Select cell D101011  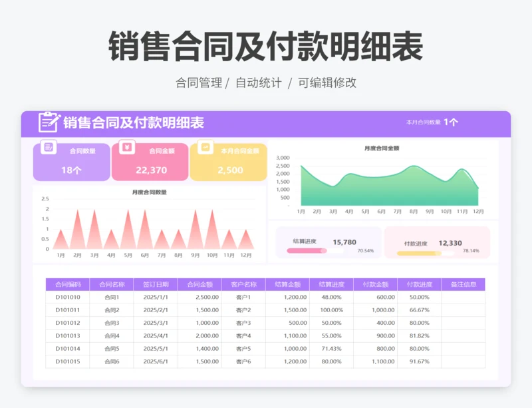click(x=68, y=310)
